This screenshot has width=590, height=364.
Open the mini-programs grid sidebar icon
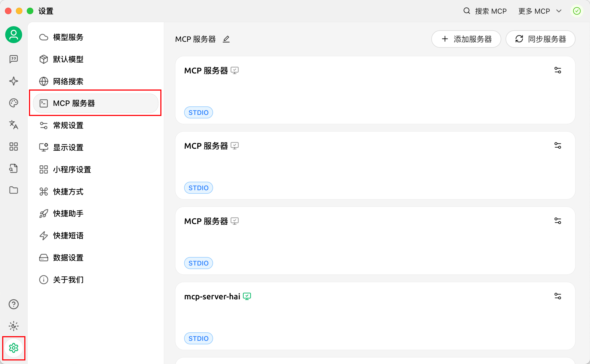pos(14,147)
